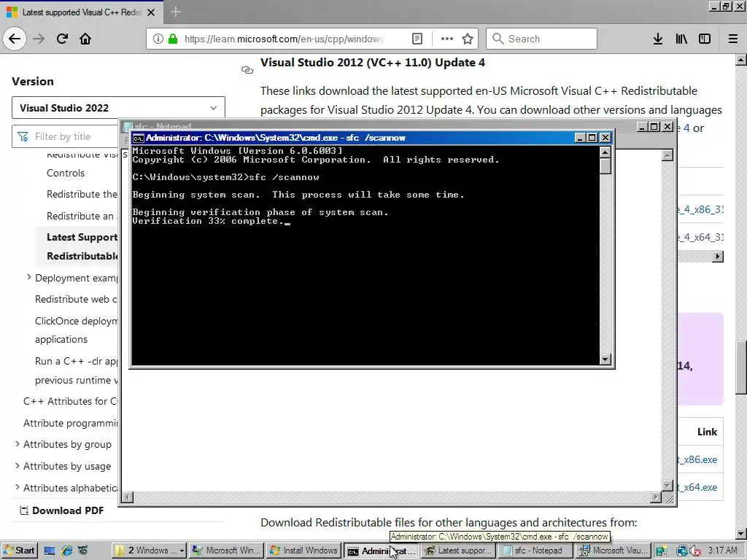This screenshot has height=560, width=747.
Task: Bookmark this page with the star icon
Action: click(468, 39)
